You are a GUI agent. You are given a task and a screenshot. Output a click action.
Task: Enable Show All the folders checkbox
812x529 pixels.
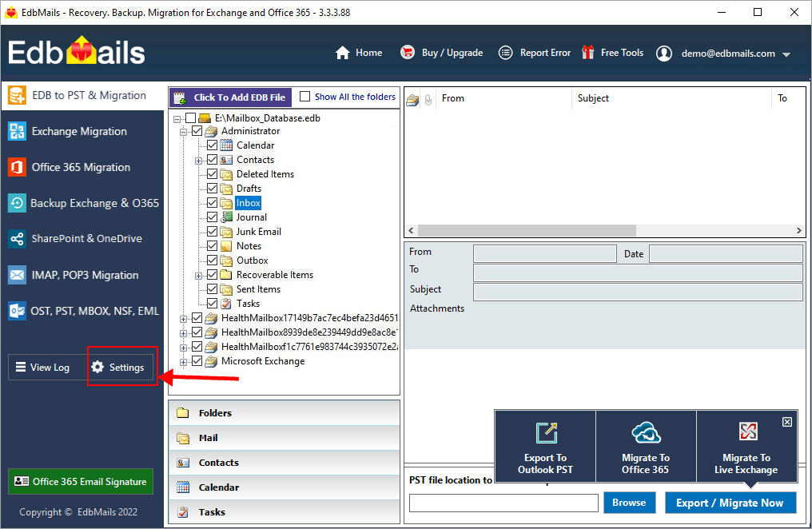click(x=305, y=97)
